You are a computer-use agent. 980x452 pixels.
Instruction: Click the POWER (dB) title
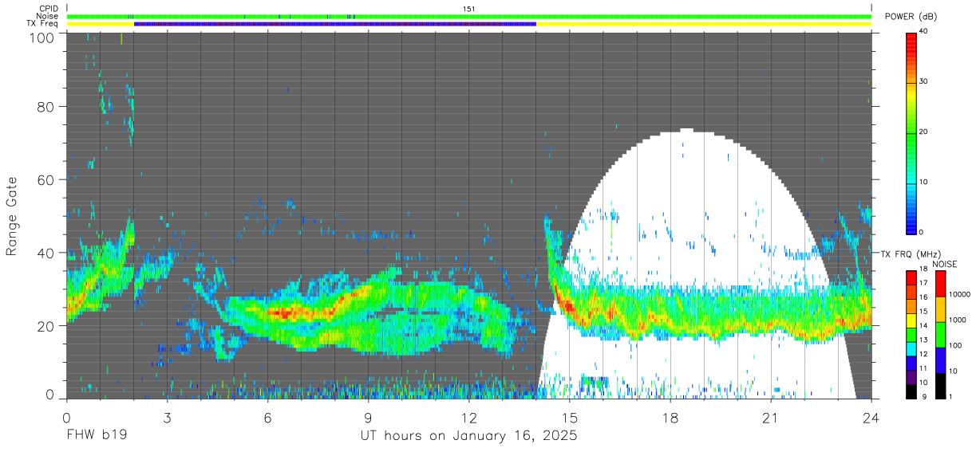pyautogui.click(x=911, y=16)
